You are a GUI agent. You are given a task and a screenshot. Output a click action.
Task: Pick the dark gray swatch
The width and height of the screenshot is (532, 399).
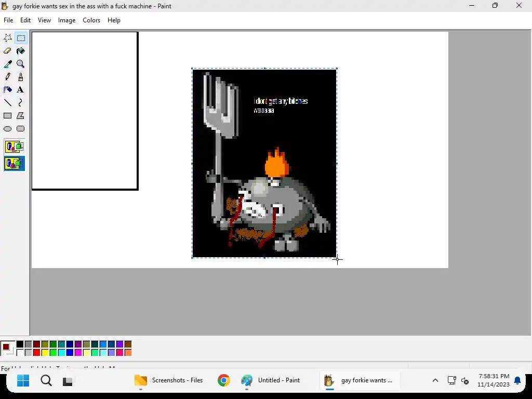[x=29, y=344]
